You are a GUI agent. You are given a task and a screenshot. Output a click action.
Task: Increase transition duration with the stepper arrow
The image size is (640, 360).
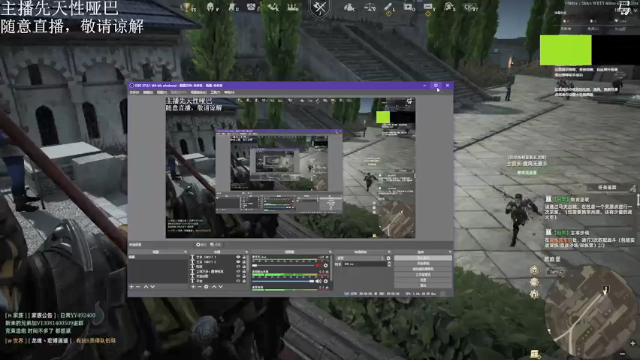(x=389, y=263)
